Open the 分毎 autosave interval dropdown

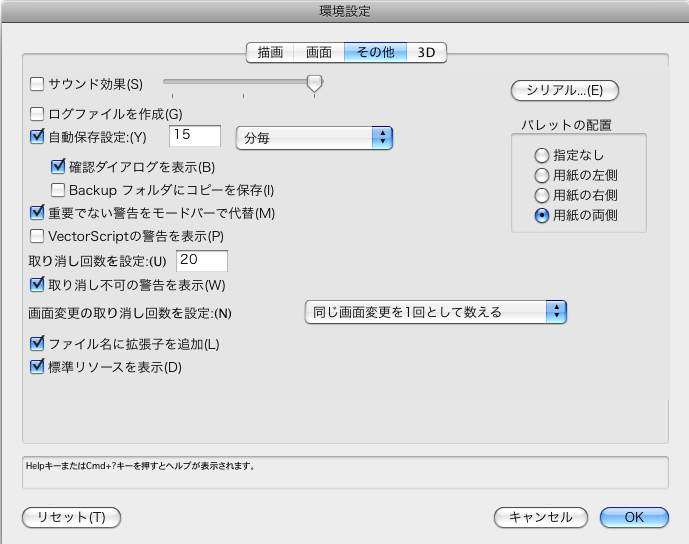tap(313, 137)
